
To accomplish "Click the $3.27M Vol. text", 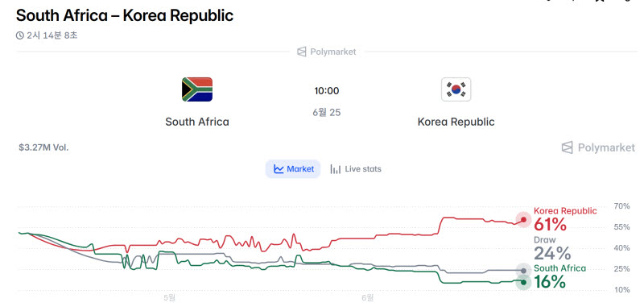I will (43, 147).
